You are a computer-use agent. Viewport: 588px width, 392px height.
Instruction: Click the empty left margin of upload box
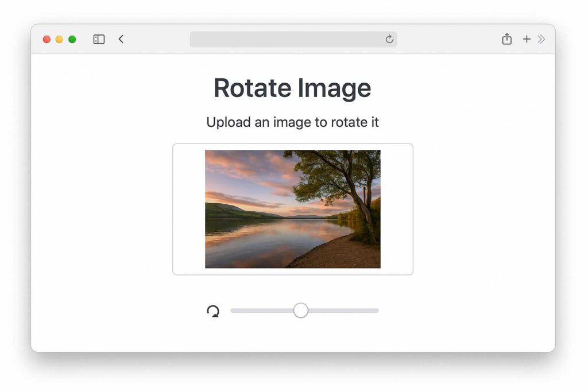tap(189, 209)
